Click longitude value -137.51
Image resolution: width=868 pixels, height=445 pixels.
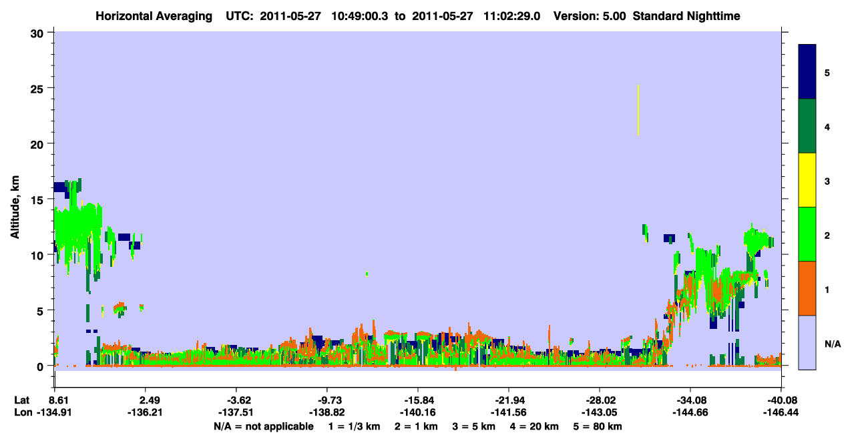click(234, 412)
